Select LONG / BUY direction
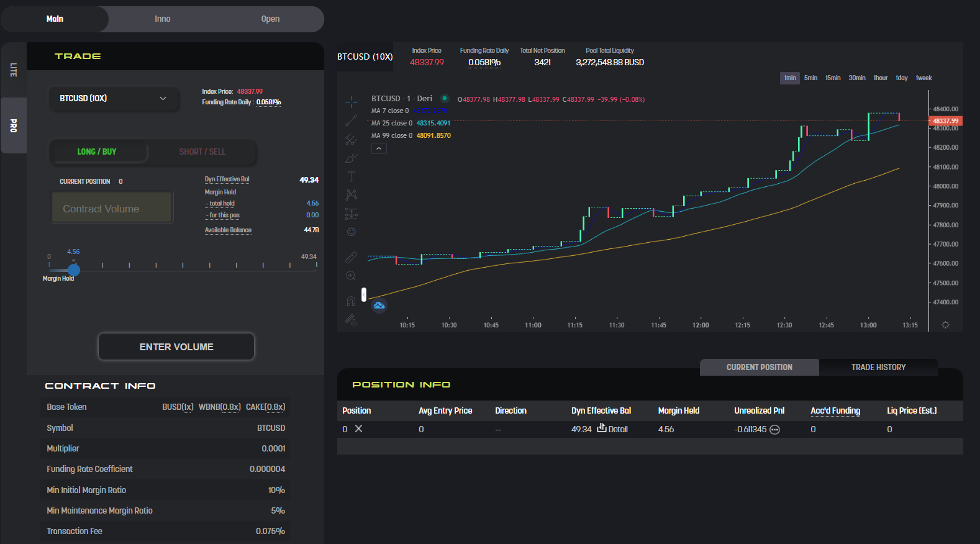 pyautogui.click(x=98, y=152)
